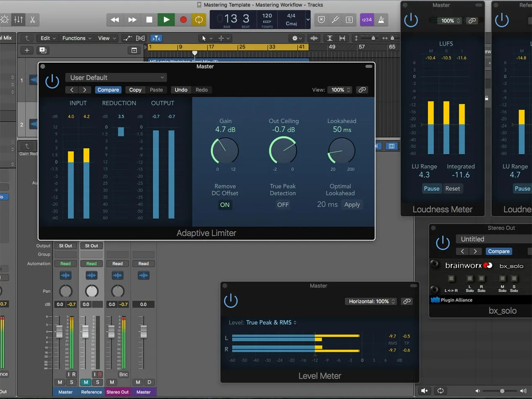Click the master volume slider at bottom right
This screenshot has height=399, width=532.
[502, 390]
